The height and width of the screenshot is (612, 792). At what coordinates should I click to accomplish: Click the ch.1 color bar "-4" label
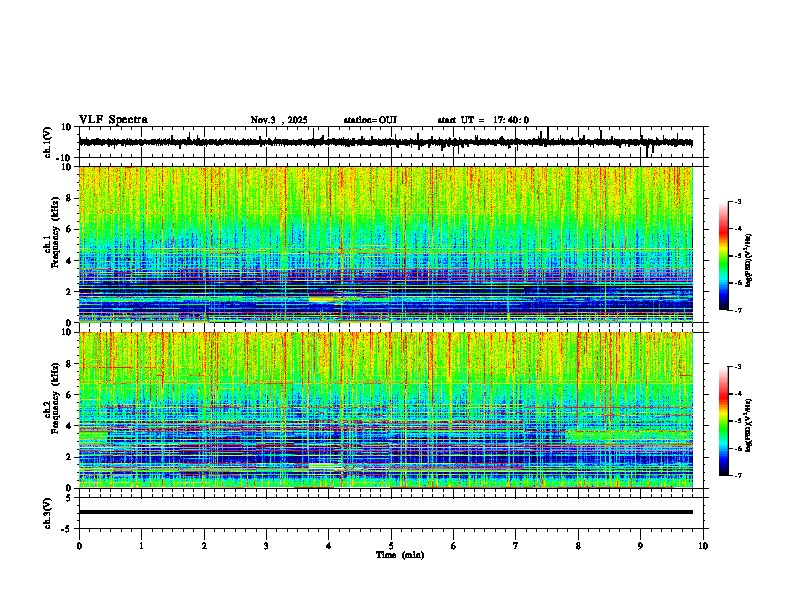[737, 229]
